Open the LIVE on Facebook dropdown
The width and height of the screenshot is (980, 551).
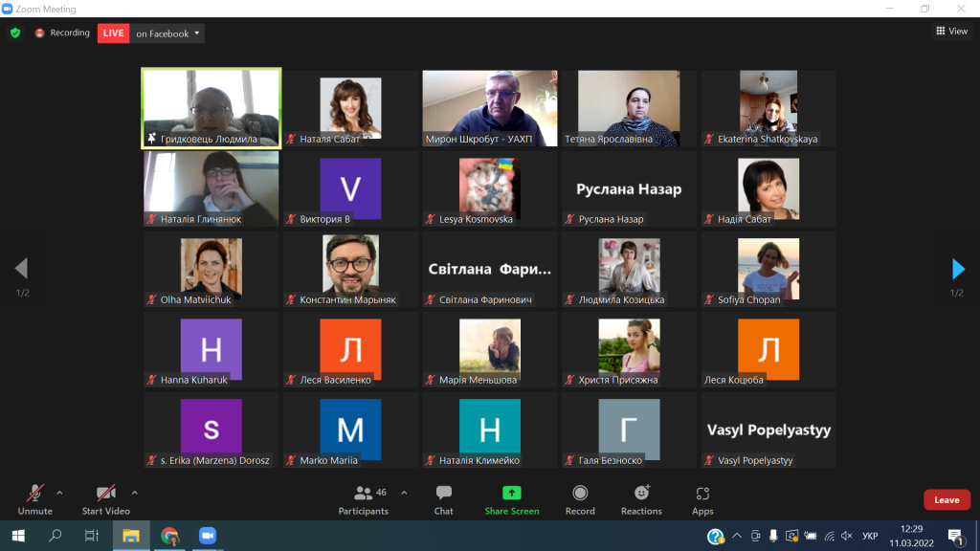(168, 33)
